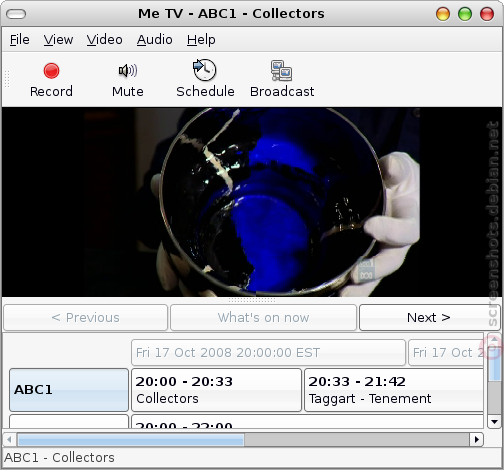Click the toolbar grip handle beside Record
This screenshot has width=504, height=470.
tap(7, 79)
